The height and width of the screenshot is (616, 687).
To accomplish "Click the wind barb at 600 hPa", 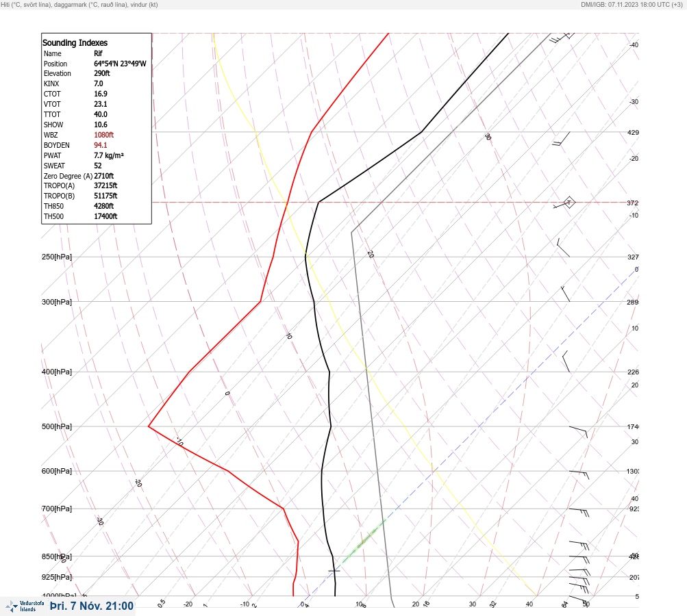I will (x=579, y=474).
